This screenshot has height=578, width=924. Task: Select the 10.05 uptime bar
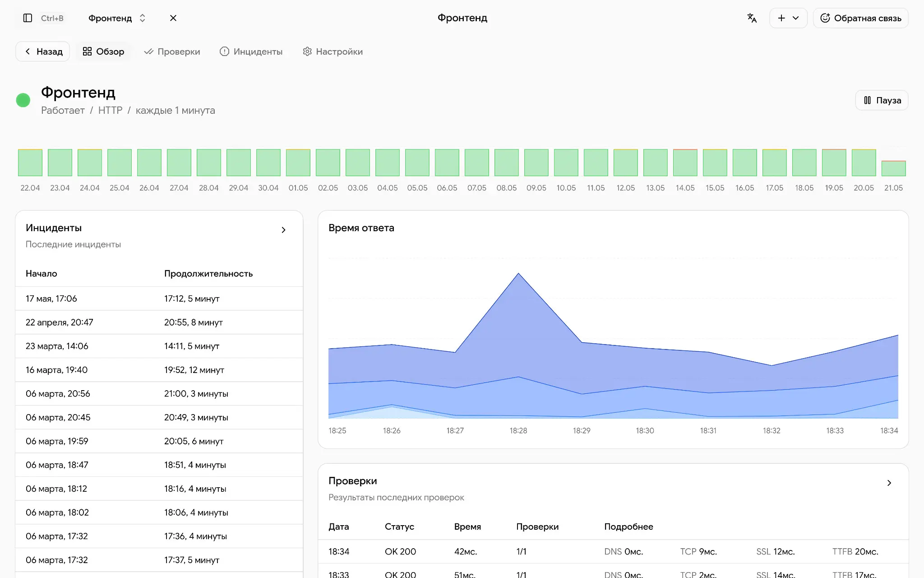(566, 162)
